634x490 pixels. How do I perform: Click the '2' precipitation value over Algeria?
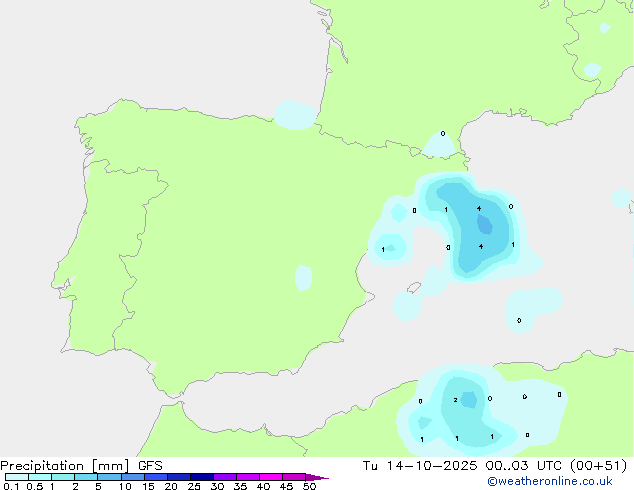pyautogui.click(x=455, y=400)
